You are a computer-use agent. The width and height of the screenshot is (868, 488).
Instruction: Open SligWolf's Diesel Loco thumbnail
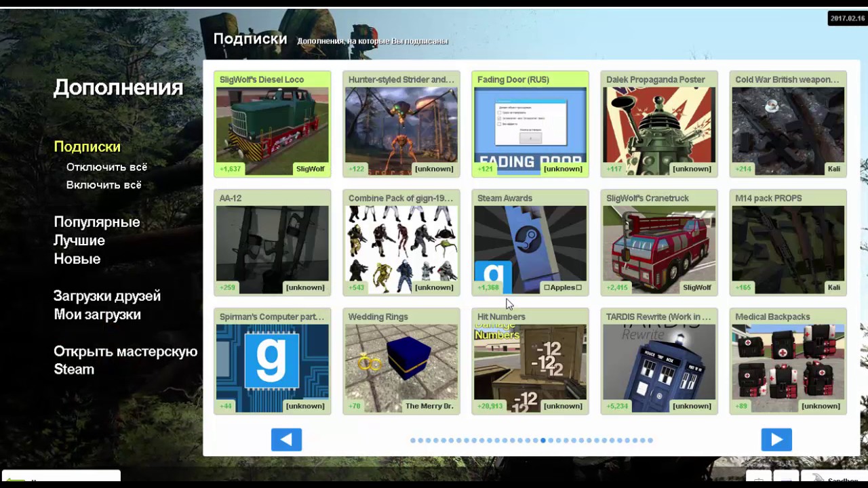(273, 131)
